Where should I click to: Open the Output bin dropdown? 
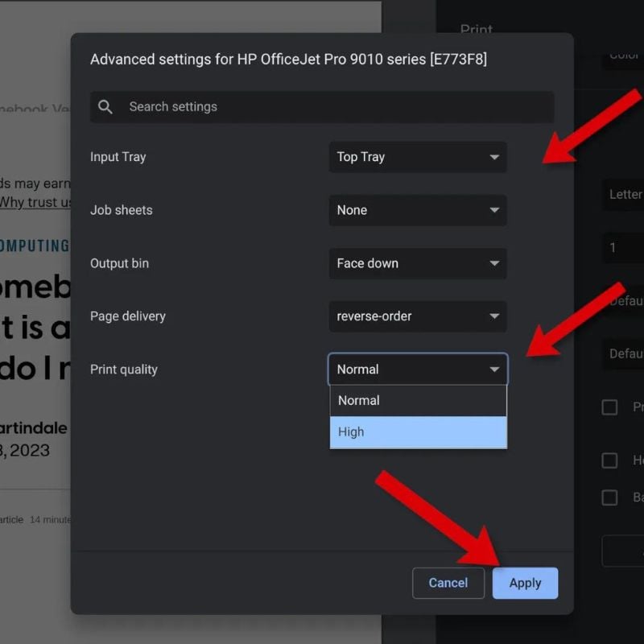(x=418, y=263)
